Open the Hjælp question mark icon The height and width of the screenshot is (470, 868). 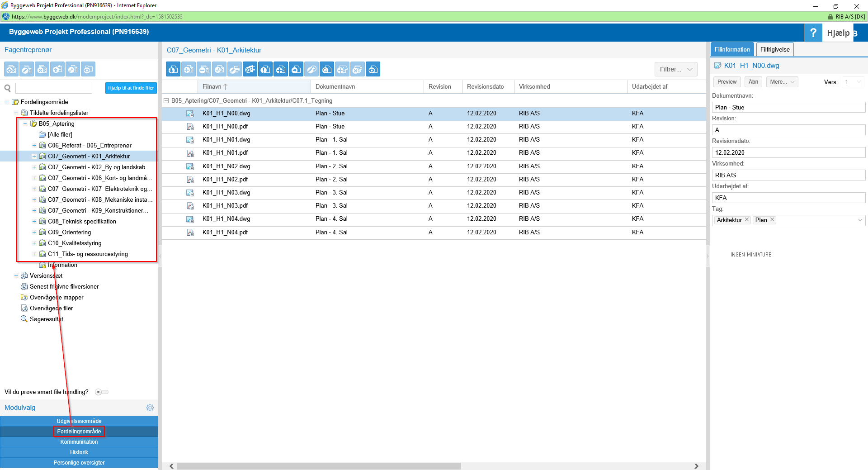click(x=813, y=33)
